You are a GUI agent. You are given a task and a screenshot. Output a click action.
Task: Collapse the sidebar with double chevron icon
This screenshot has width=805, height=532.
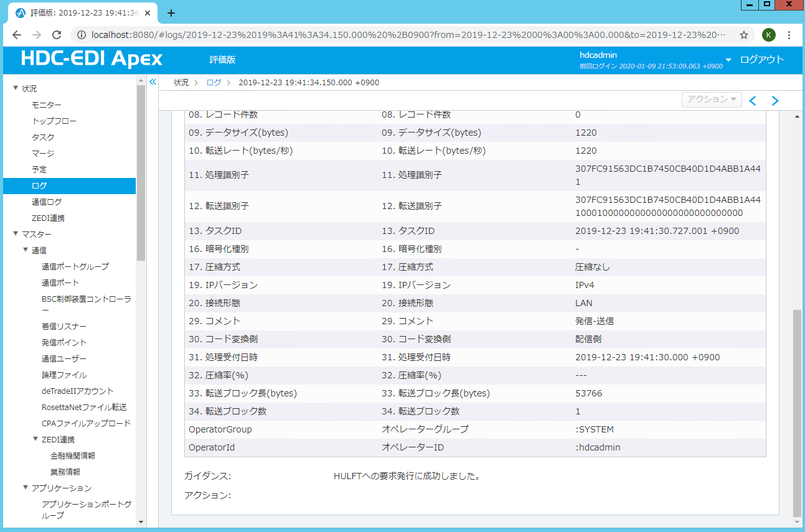coord(152,82)
